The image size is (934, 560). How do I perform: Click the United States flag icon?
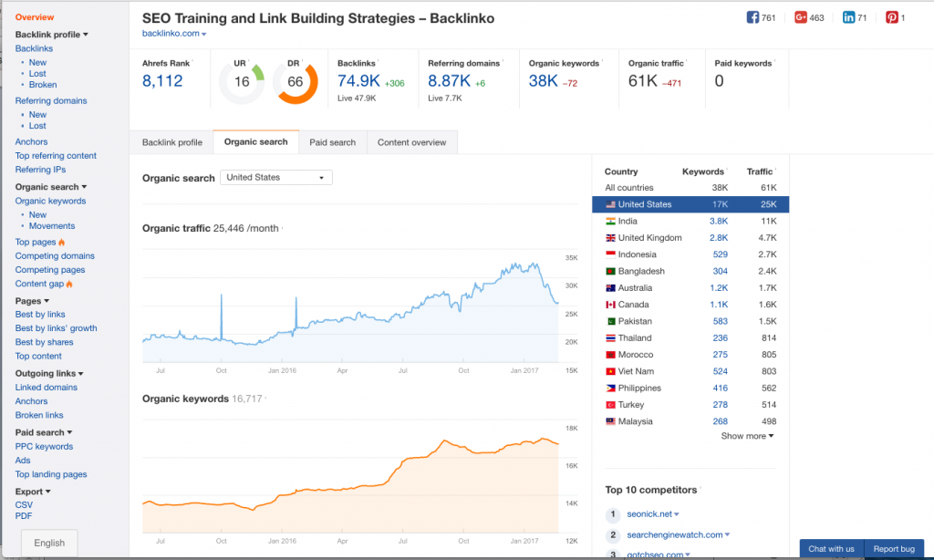[610, 204]
